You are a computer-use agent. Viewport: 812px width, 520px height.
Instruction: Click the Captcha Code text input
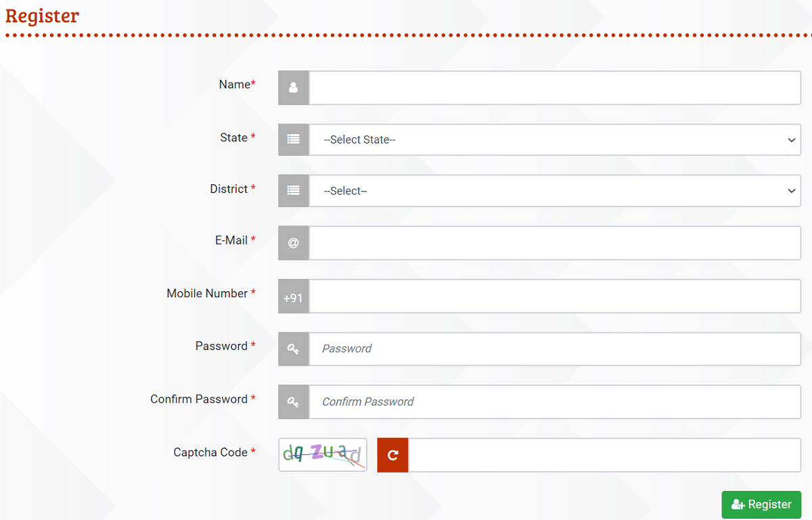click(604, 455)
